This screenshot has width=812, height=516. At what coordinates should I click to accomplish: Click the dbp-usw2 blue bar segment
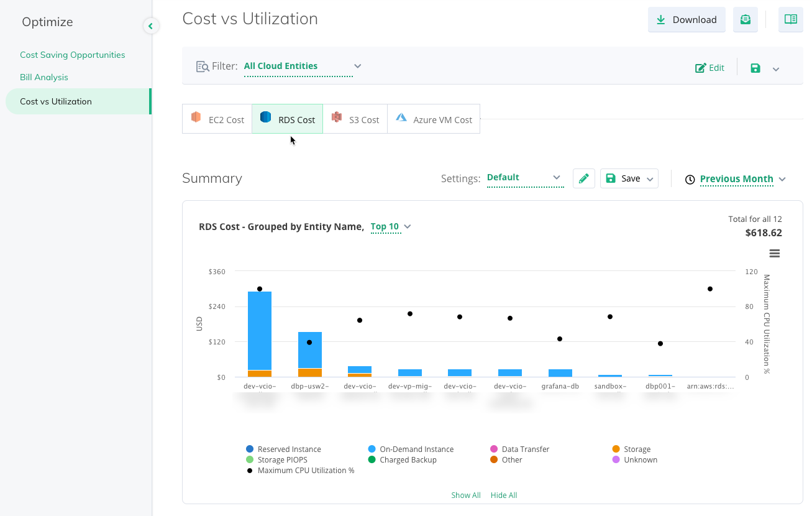310,350
